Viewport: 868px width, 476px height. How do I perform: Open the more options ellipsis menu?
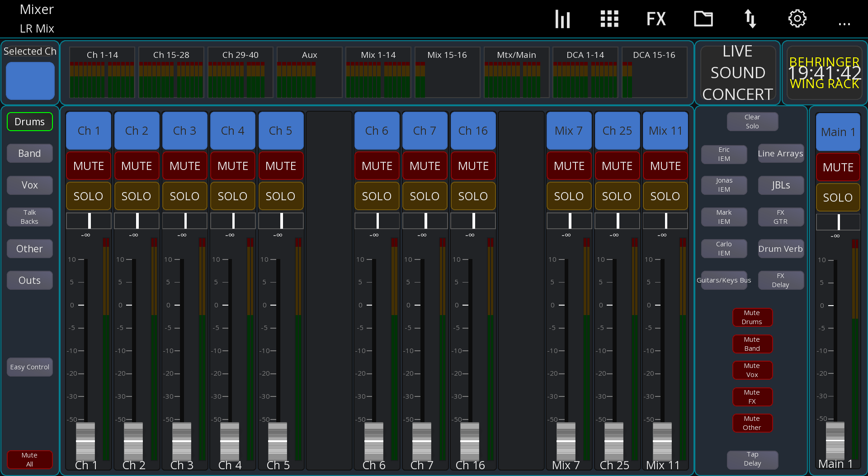[844, 24]
